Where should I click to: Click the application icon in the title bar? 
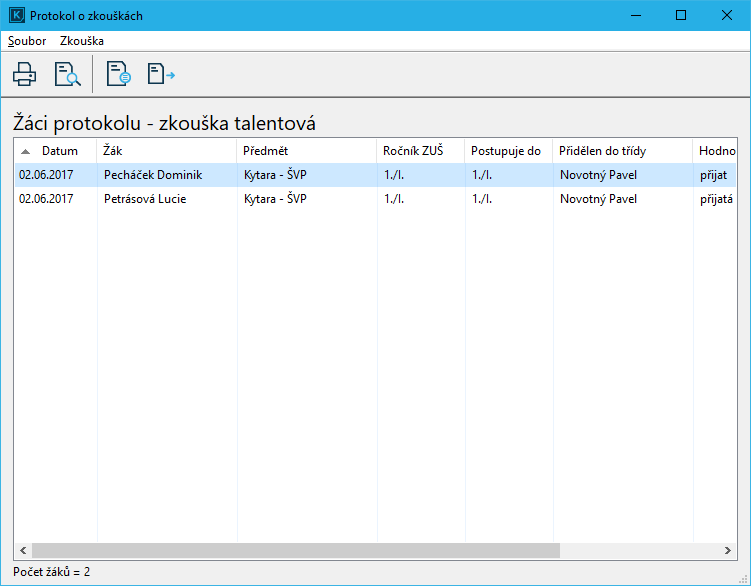[x=16, y=16]
